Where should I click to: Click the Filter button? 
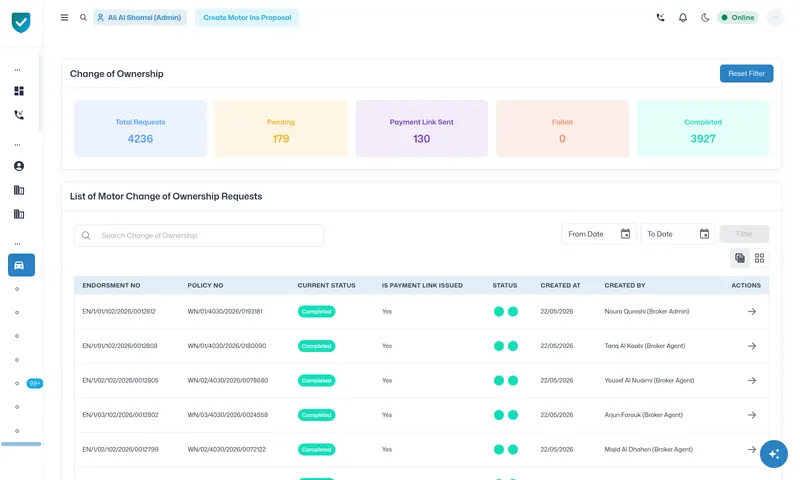click(x=744, y=234)
